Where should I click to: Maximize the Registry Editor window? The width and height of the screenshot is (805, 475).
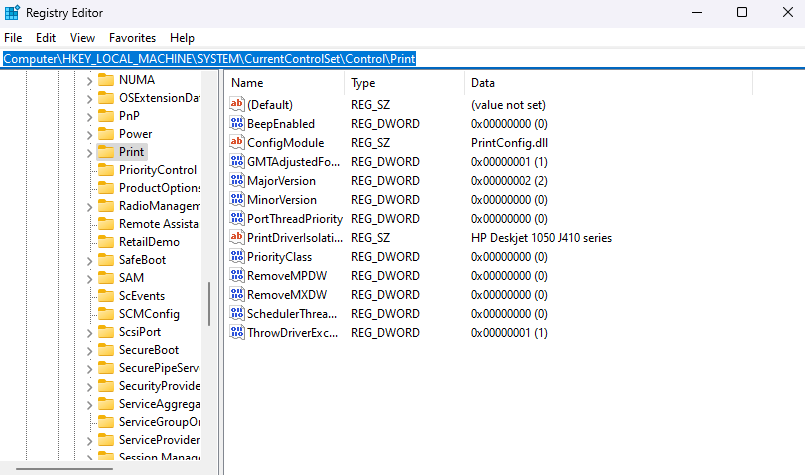click(742, 12)
